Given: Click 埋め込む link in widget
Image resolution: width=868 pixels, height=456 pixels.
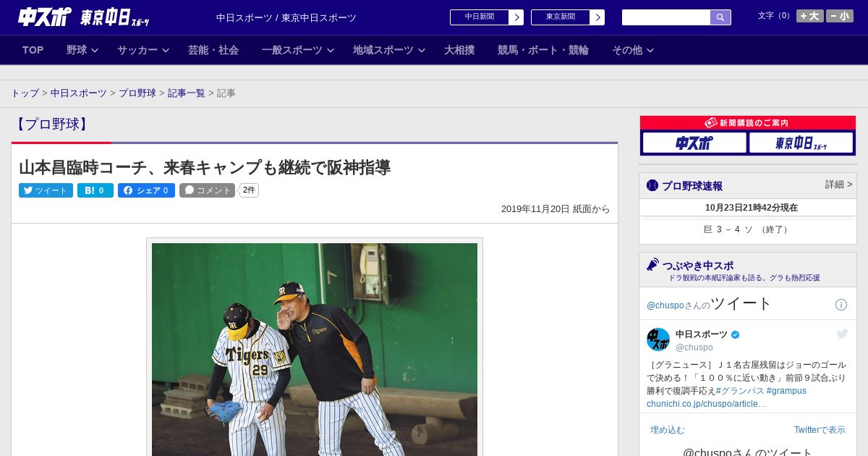Looking at the screenshot, I should (667, 430).
